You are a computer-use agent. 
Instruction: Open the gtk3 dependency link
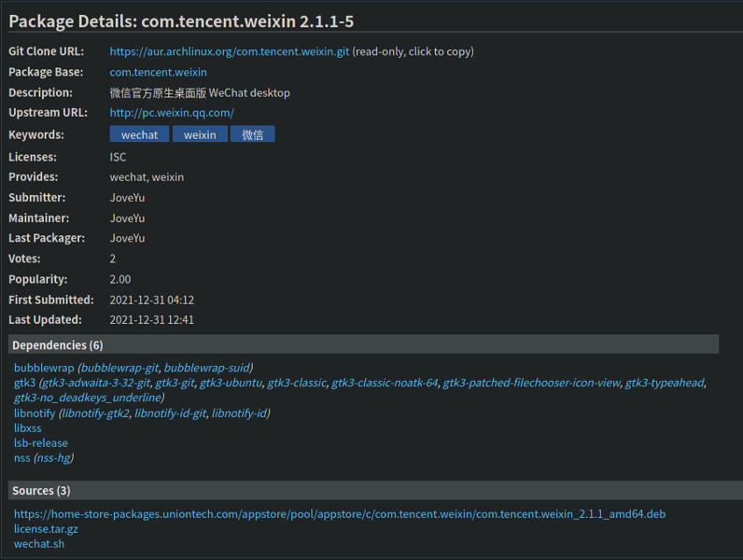[x=24, y=383]
